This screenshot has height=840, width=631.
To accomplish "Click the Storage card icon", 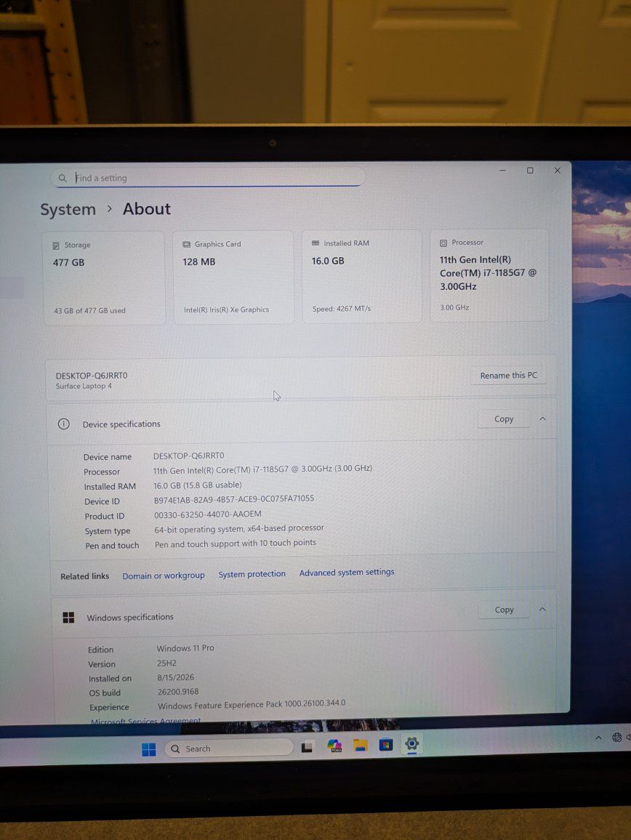I will coord(56,246).
